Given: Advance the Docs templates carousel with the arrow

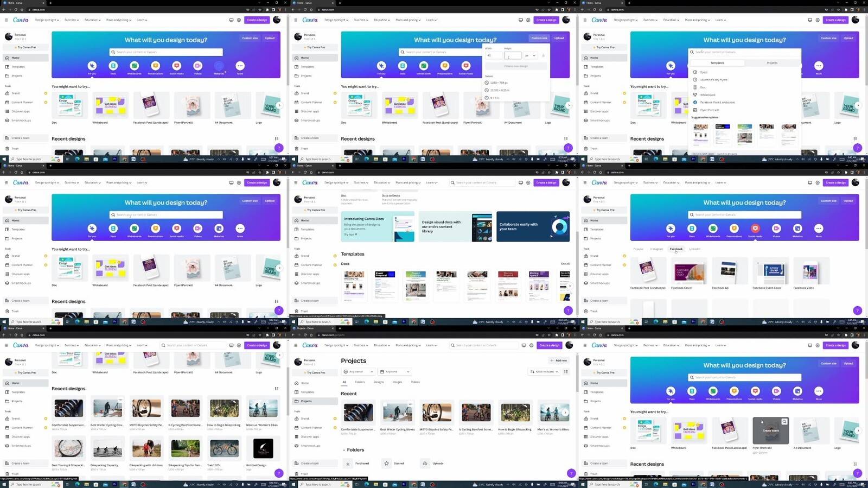Looking at the screenshot, I should click(x=569, y=286).
